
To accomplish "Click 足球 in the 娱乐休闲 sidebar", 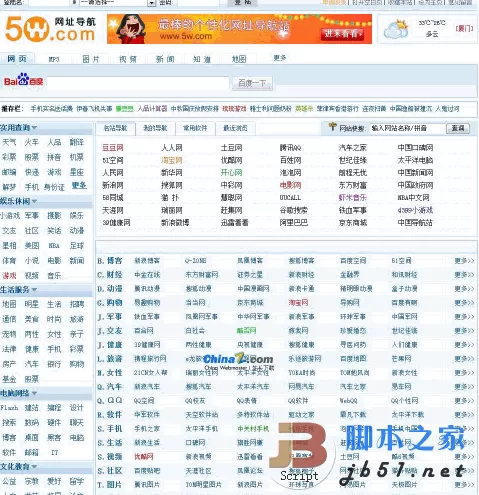I will (77, 246).
